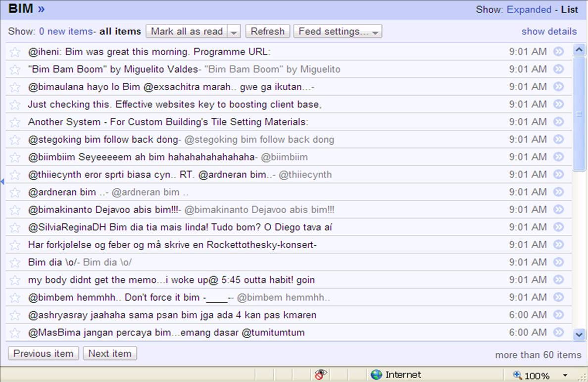Click arrow icon on '@bimaulana' row
588x382 pixels.
559,87
